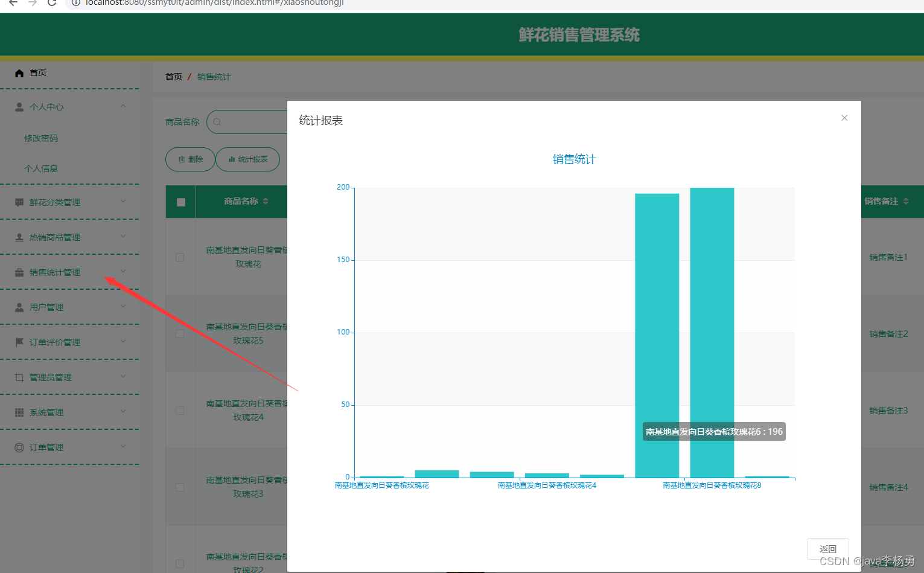The image size is (924, 573).
Task: Expand 热销商品管理 using its chevron
Action: coord(123,236)
